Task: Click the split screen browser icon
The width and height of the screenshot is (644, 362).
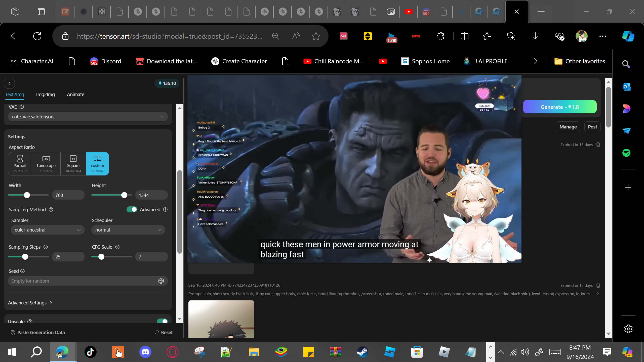Action: [x=464, y=36]
